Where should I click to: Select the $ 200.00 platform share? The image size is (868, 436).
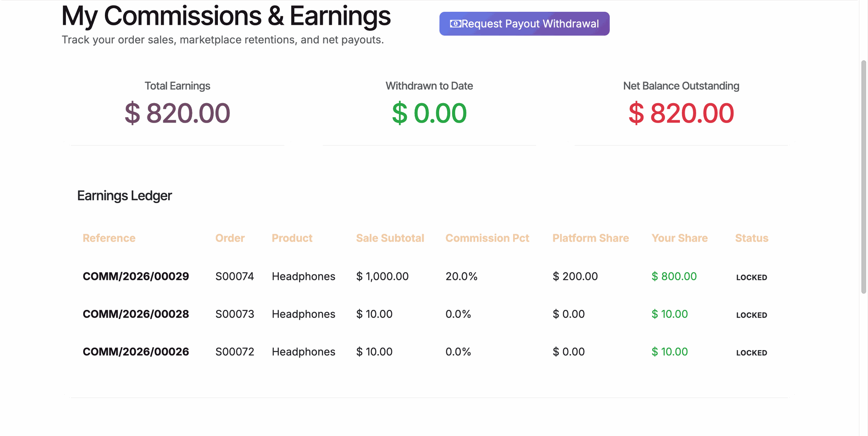(575, 276)
